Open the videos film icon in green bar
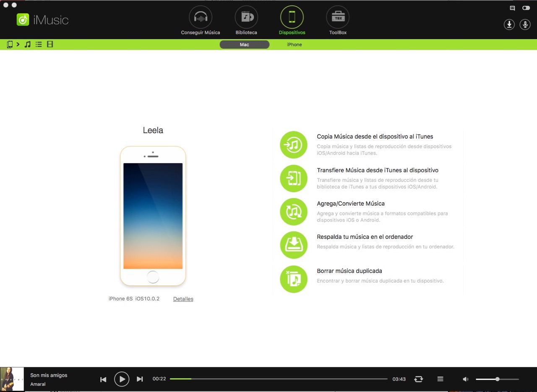 point(50,44)
